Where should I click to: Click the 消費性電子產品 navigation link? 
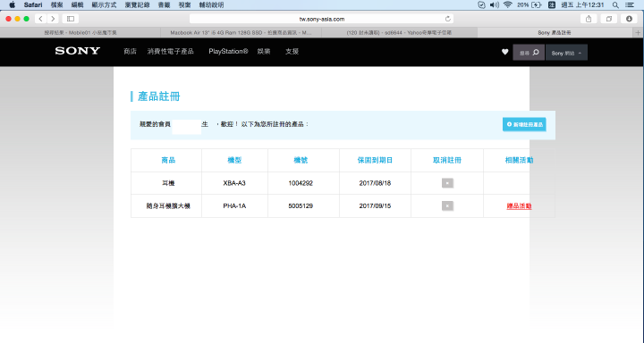pos(171,51)
